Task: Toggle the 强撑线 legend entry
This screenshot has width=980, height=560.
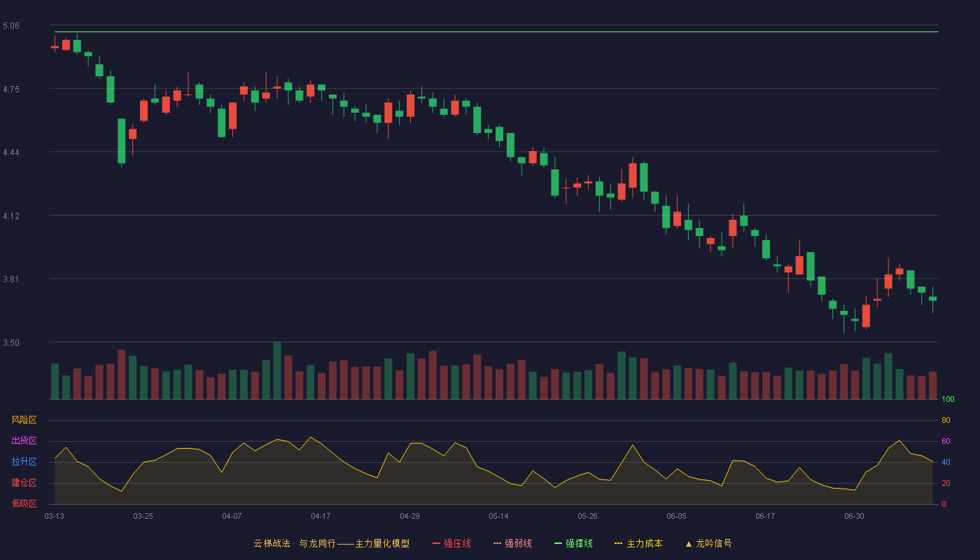Action: [573, 543]
